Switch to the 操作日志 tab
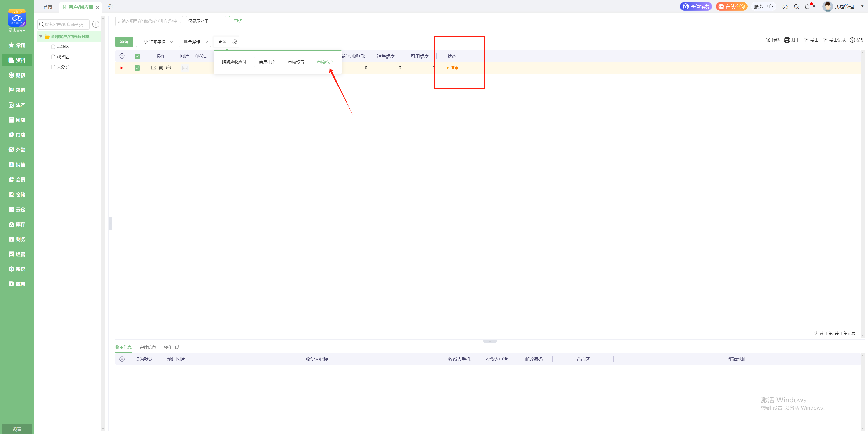Image resolution: width=868 pixels, height=434 pixels. pyautogui.click(x=172, y=347)
